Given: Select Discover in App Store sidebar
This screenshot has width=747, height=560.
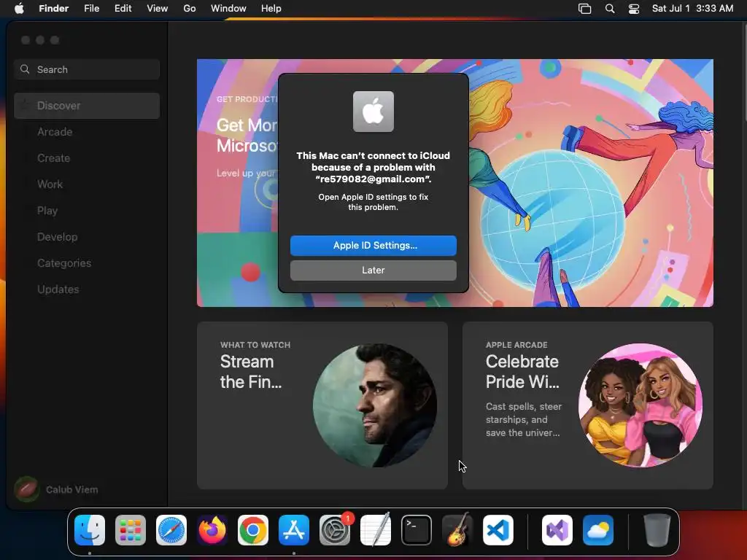Looking at the screenshot, I should pos(87,106).
